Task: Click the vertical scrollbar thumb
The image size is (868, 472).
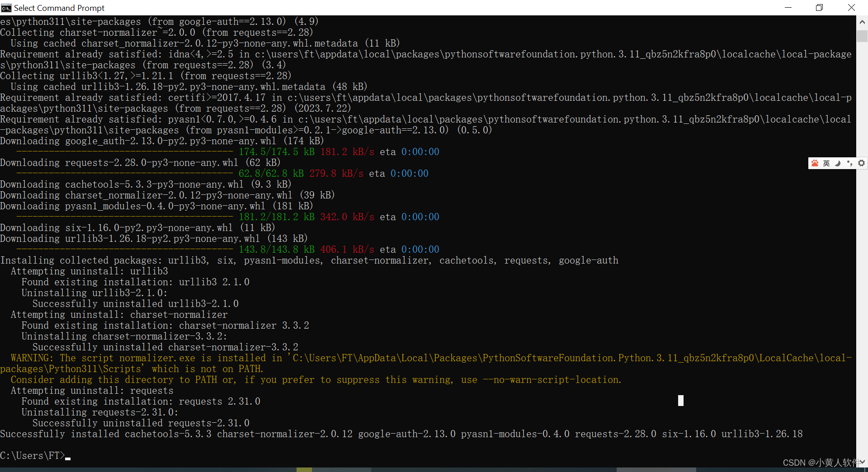Action: (862, 36)
